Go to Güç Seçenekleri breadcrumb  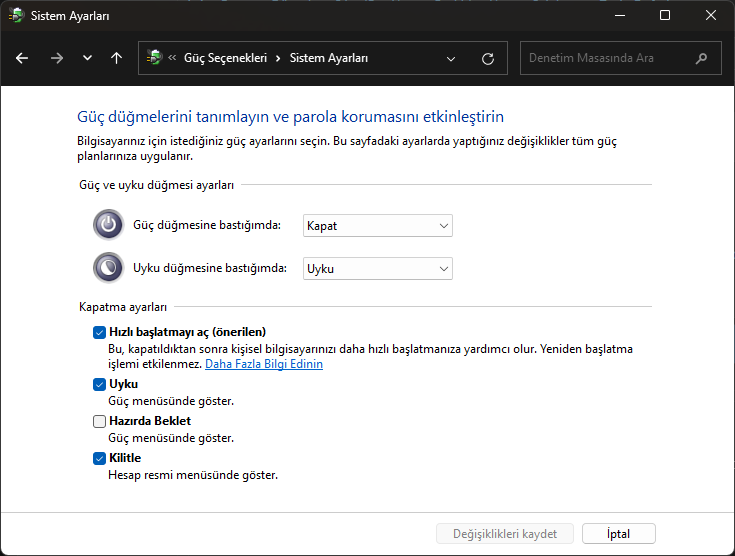pos(225,58)
